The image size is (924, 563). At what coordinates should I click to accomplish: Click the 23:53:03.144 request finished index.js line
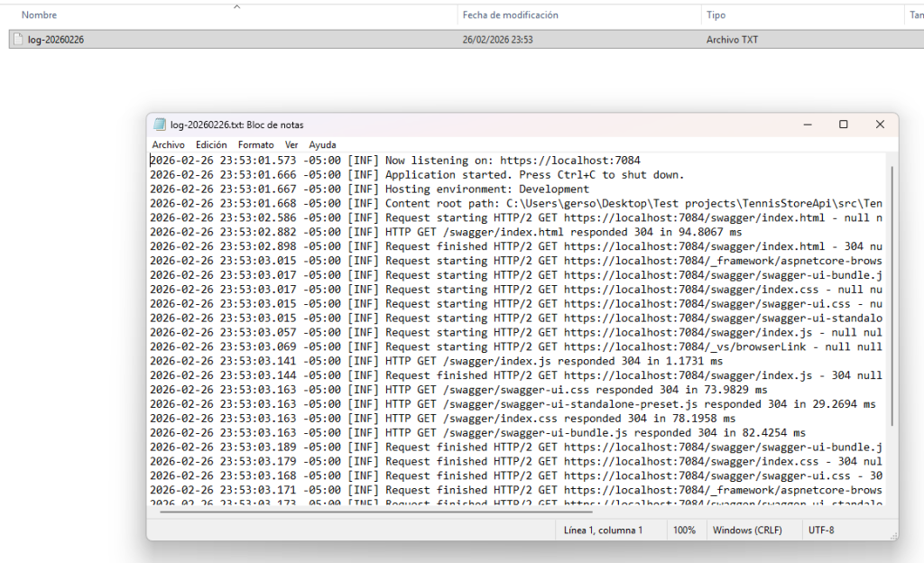pyautogui.click(x=515, y=375)
